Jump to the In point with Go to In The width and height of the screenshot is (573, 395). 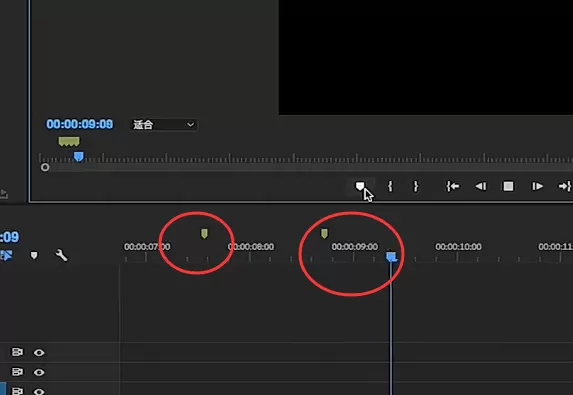pos(452,186)
